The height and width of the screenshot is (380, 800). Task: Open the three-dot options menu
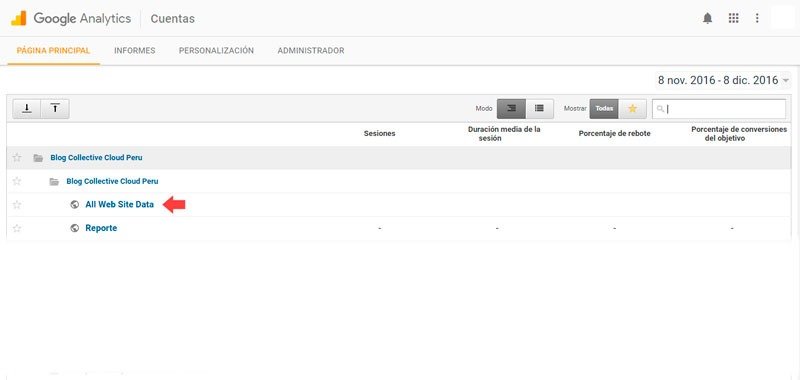pos(757,18)
